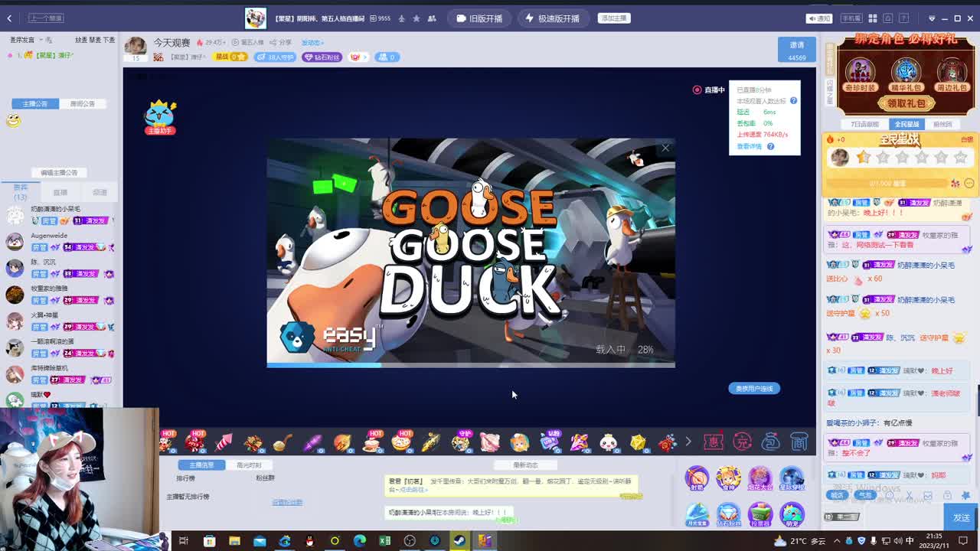Screen dimensions: 980x551
Task: Switch to the 高光时刻 tab
Action: 249,465
